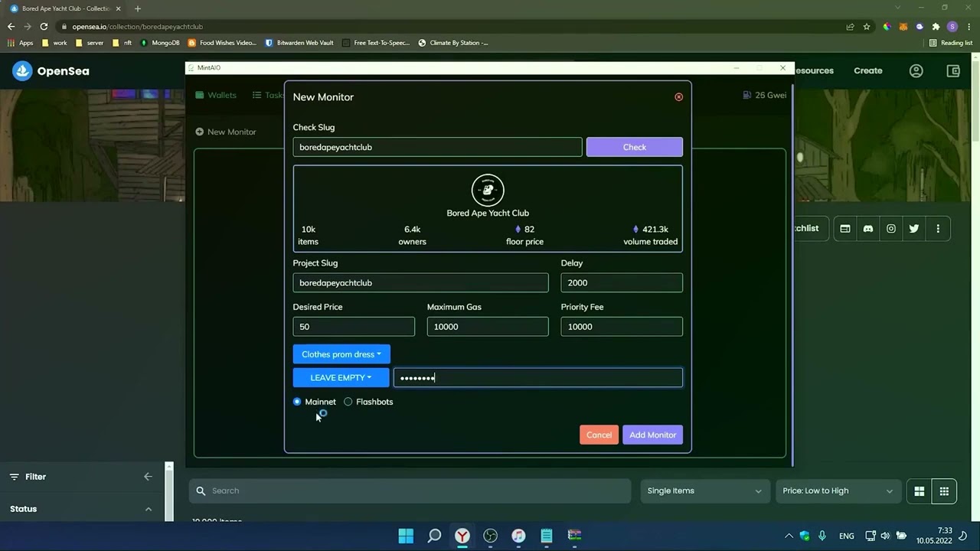Click the Delay field showing 2000
This screenshot has height=551, width=980.
[621, 282]
